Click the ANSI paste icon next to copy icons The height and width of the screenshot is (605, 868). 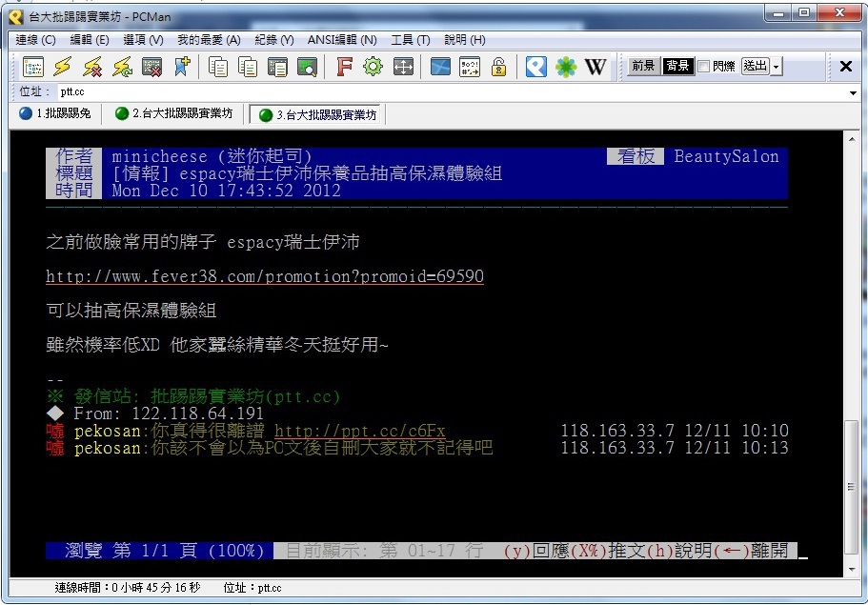[277, 67]
